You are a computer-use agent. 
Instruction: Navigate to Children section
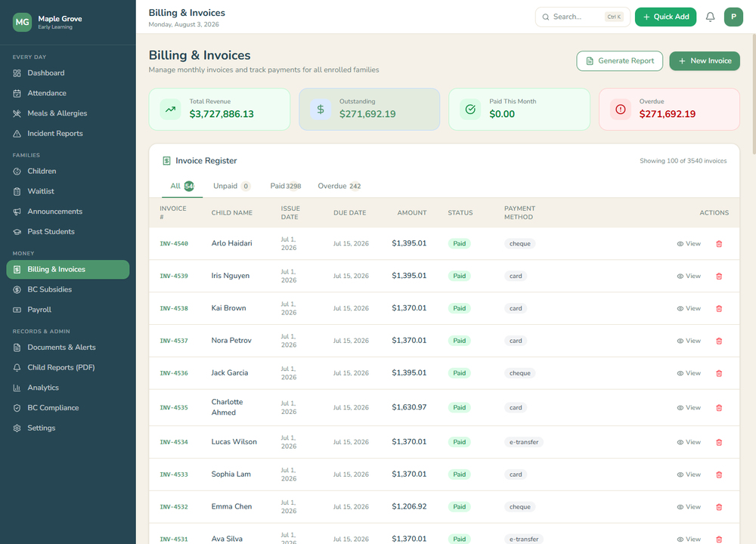coord(68,171)
